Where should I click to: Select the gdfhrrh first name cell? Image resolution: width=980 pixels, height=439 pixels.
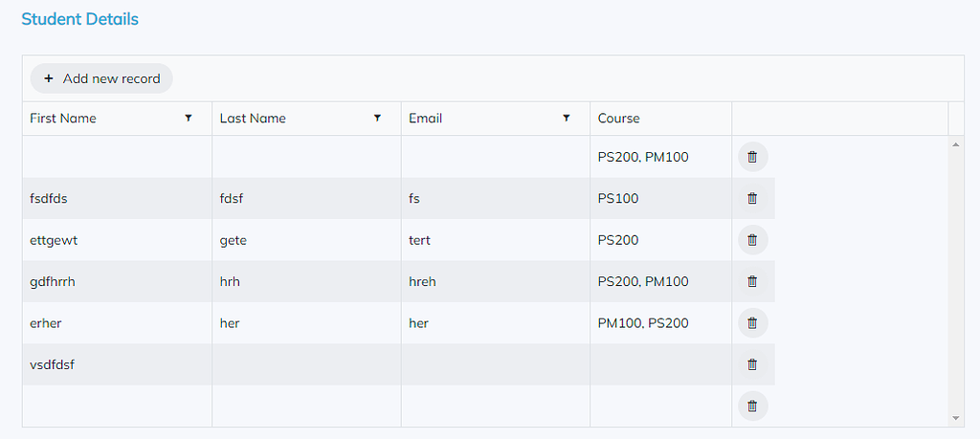point(118,281)
